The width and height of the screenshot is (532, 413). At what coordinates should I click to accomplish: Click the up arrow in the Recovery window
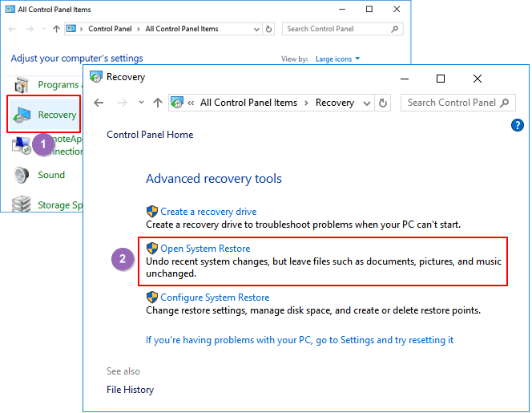(158, 103)
